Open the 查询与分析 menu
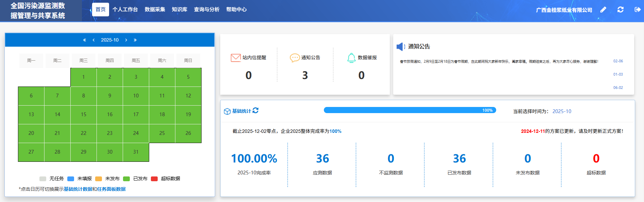 point(207,10)
